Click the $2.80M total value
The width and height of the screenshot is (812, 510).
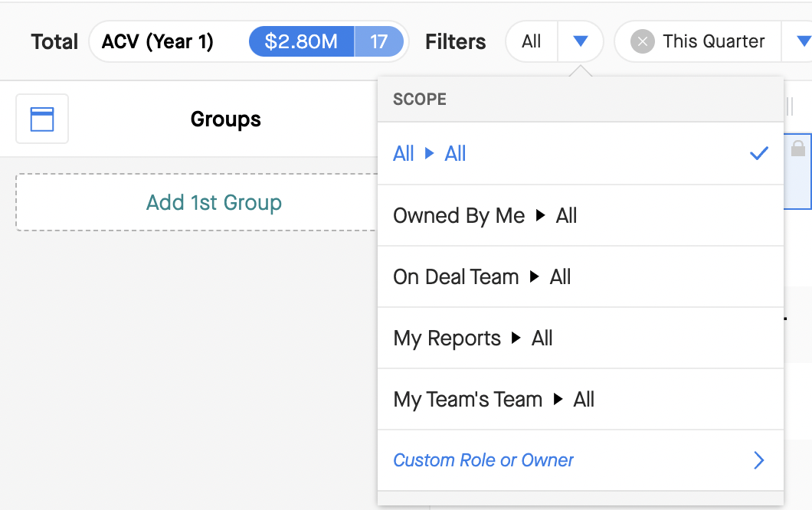(301, 41)
